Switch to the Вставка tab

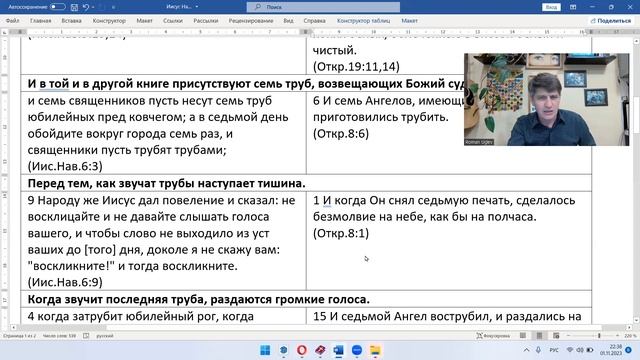(71, 20)
